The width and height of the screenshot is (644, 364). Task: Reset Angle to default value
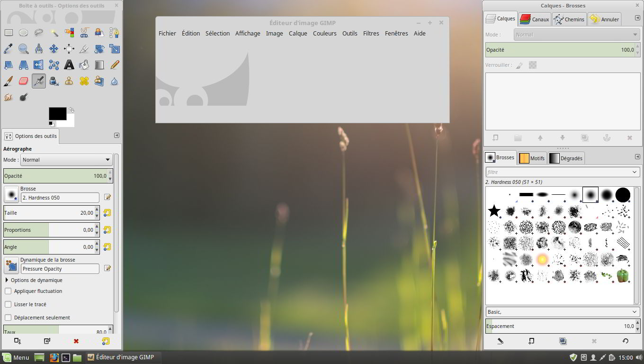(107, 247)
